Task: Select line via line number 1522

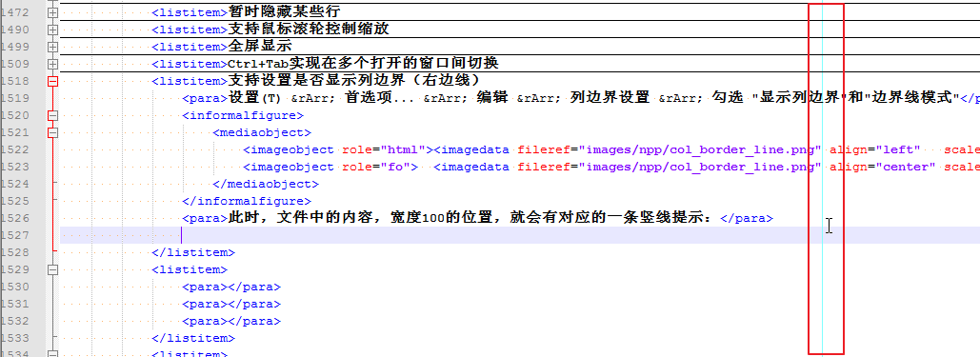Action: coord(14,149)
